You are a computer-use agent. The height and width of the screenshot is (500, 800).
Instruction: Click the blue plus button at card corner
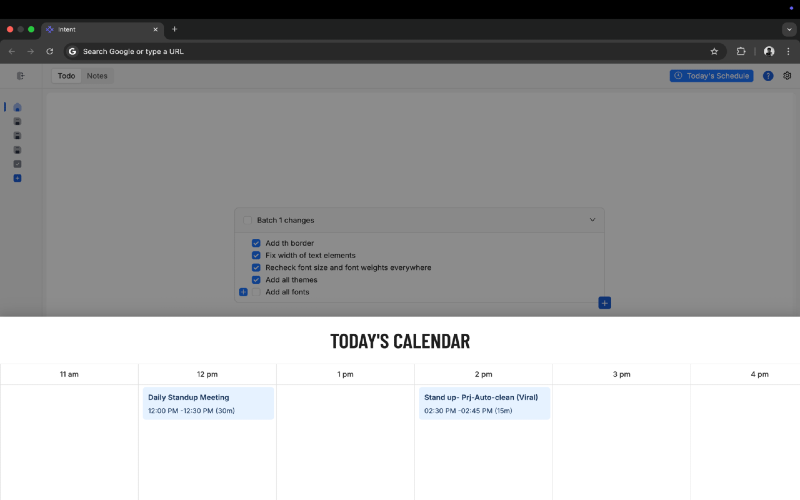coord(605,303)
